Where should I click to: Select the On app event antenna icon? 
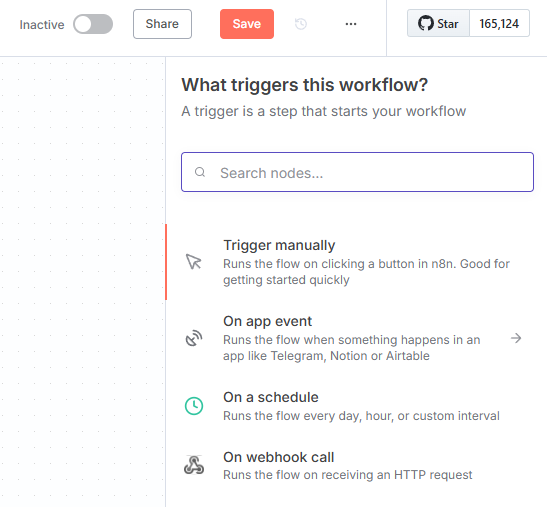click(194, 338)
